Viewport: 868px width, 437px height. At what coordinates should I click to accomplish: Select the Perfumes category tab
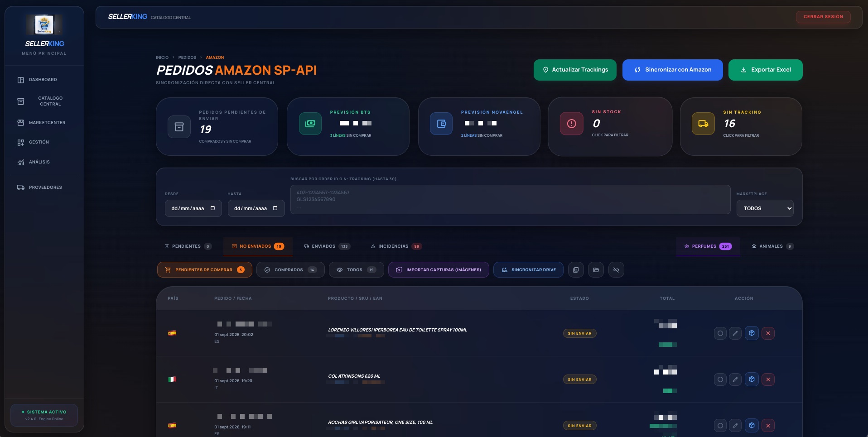[708, 246]
